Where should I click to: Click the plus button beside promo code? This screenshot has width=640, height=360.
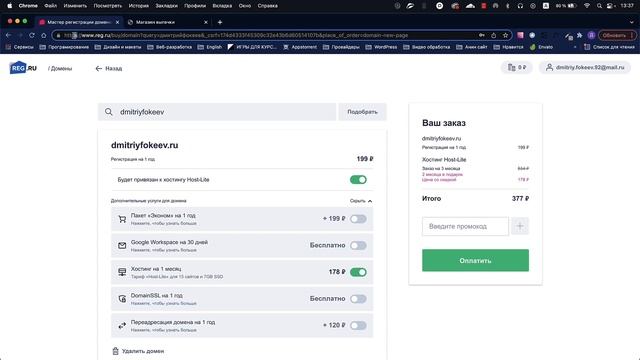point(520,226)
